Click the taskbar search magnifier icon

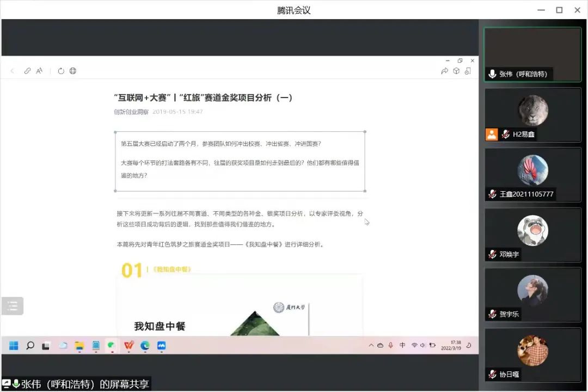30,345
